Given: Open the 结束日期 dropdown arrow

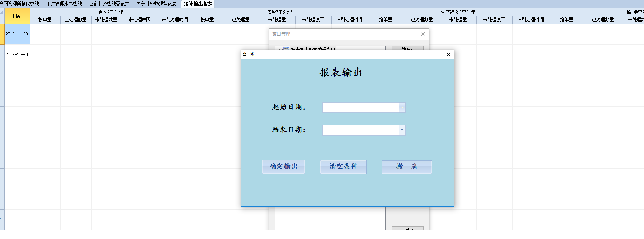Looking at the screenshot, I should [x=402, y=130].
